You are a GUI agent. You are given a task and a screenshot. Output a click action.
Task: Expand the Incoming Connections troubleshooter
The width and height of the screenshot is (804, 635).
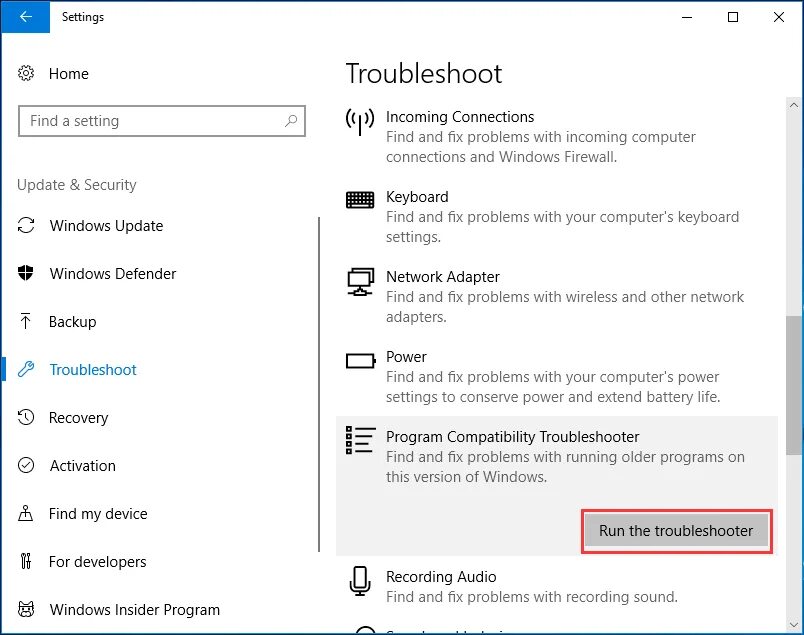(x=460, y=117)
